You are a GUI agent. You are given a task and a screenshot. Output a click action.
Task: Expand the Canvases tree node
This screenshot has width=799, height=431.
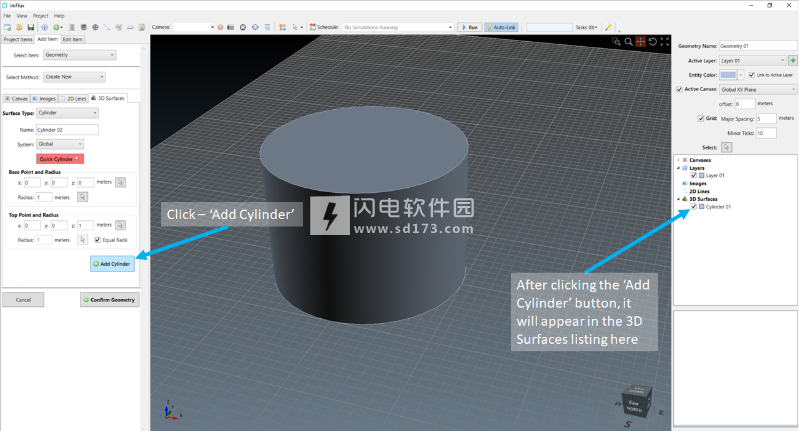[x=678, y=160]
